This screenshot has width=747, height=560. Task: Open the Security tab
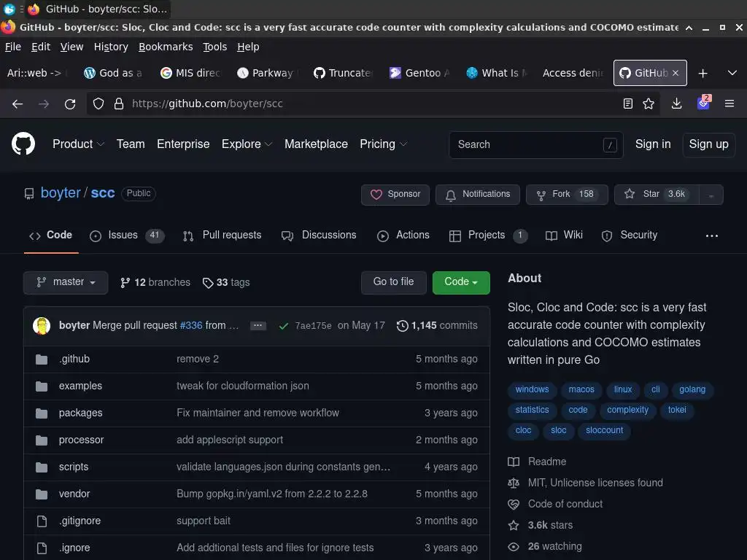pos(630,236)
